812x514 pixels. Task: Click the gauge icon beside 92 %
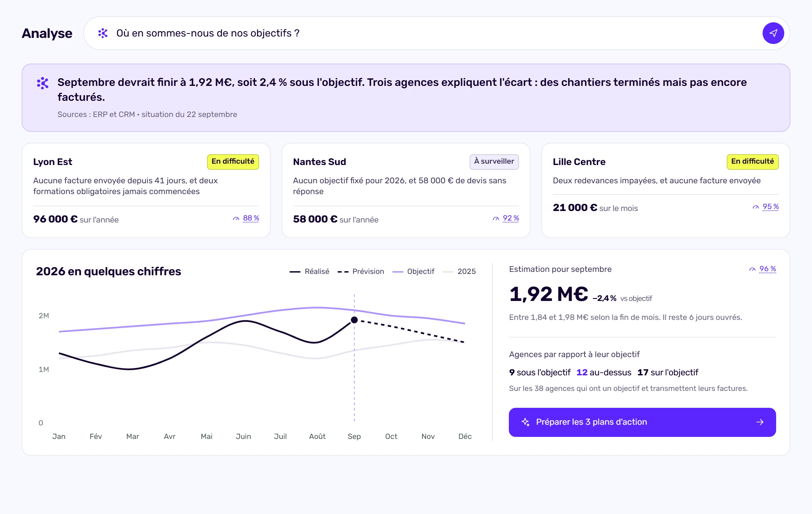[496, 219]
